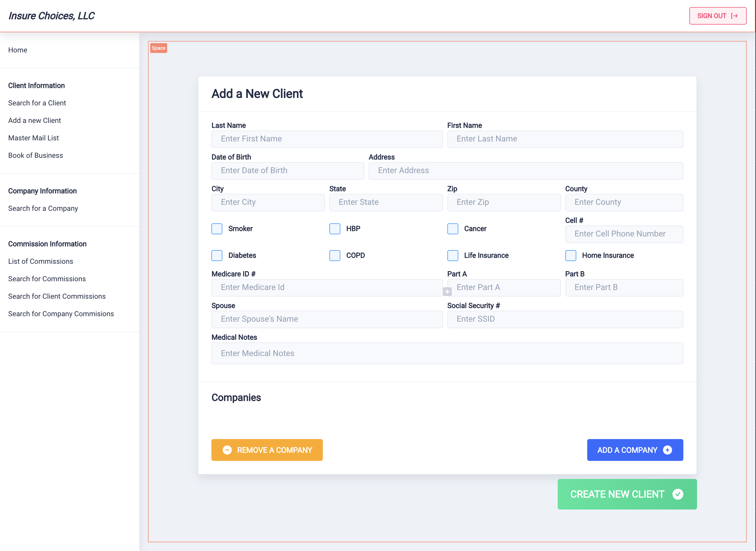Open List of Commissions
This screenshot has height=551, width=756.
click(x=41, y=262)
